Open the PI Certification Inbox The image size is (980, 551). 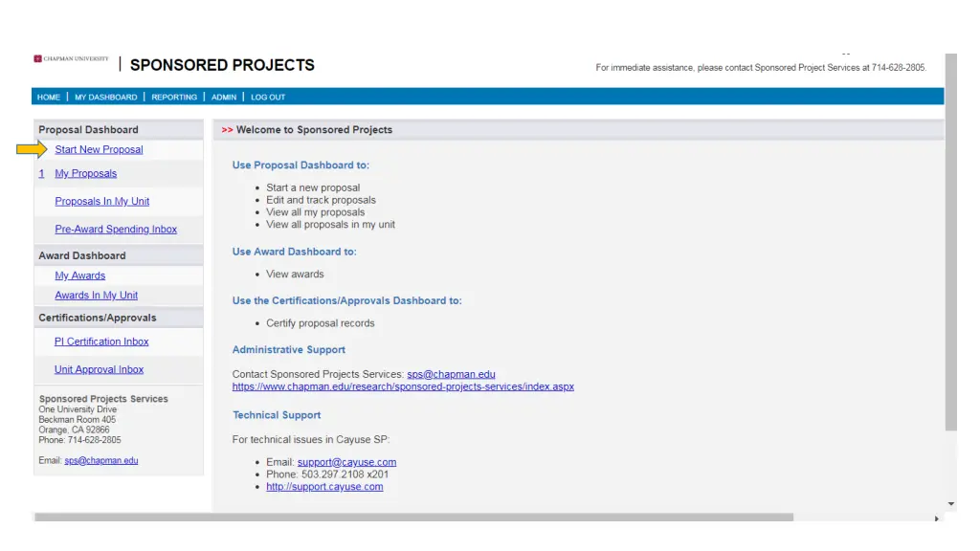pos(101,342)
